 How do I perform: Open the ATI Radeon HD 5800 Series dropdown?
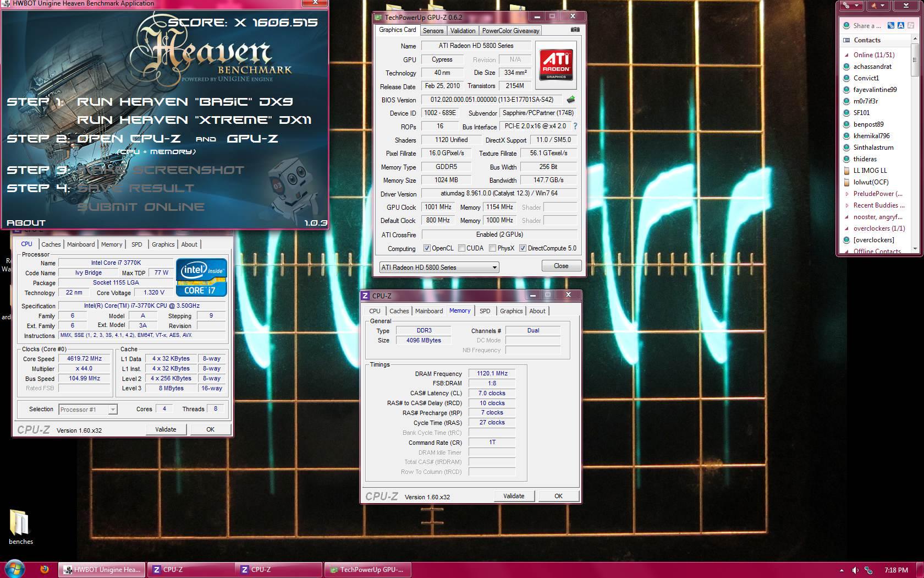point(439,267)
